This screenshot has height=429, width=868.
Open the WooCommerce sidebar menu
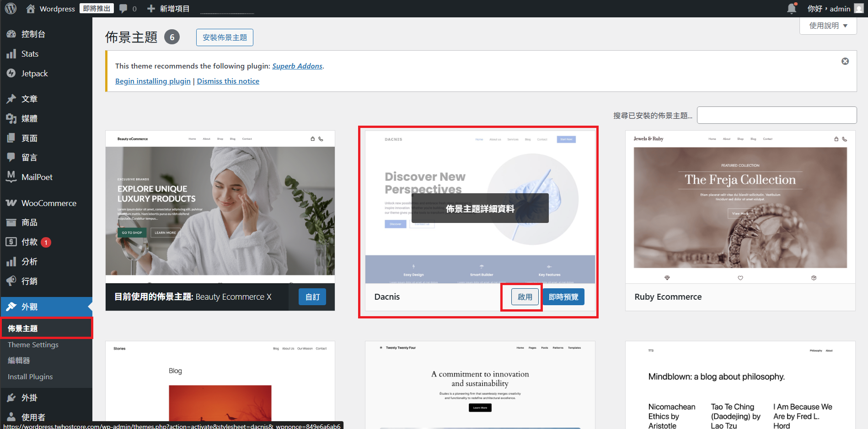tap(48, 203)
